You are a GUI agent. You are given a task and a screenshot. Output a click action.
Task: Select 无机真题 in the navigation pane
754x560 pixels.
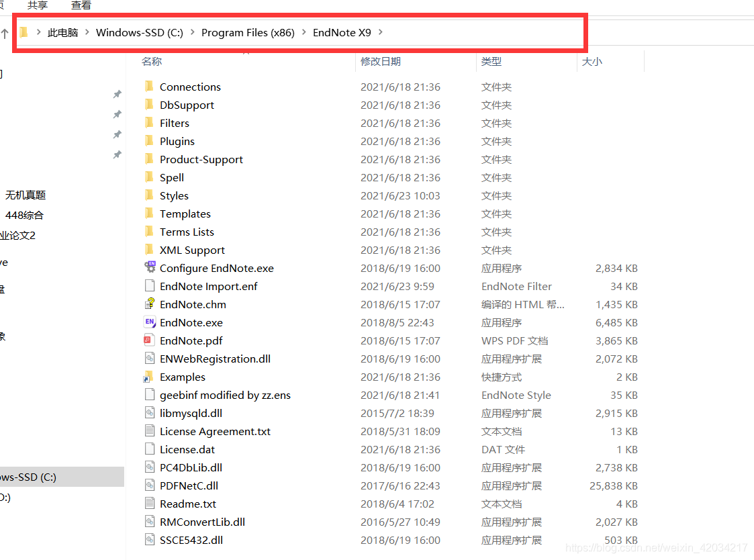coord(26,195)
